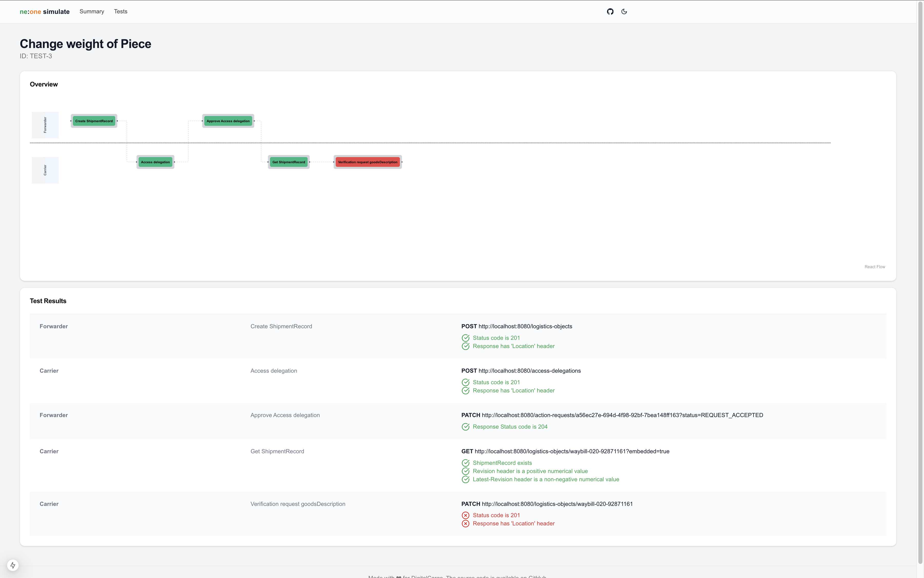Click the lightning bolt icon at bottom left
This screenshot has width=924, height=578.
coord(13,565)
